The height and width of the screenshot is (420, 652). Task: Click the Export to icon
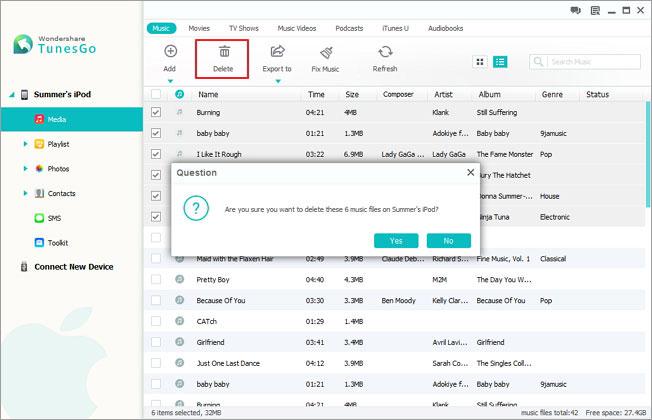pyautogui.click(x=277, y=51)
